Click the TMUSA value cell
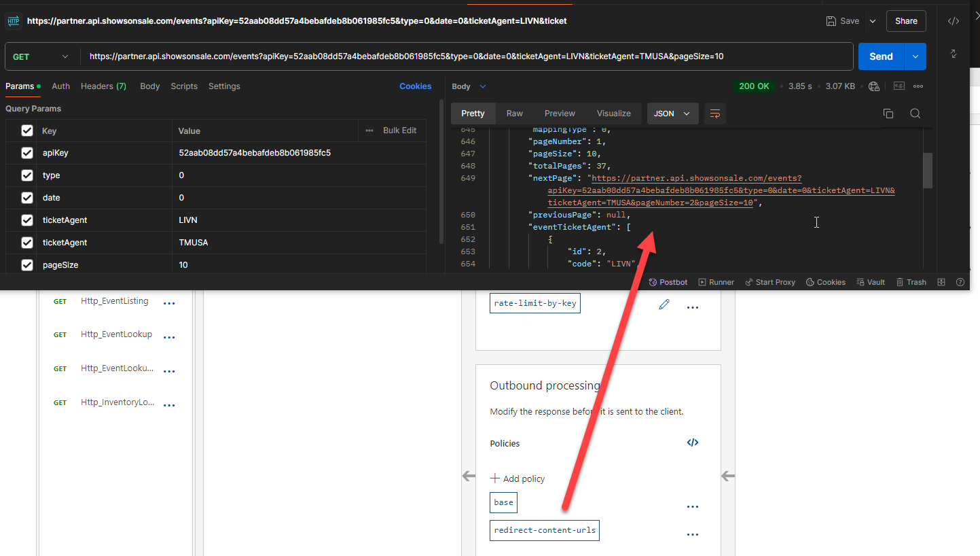This screenshot has width=980, height=556. tap(299, 243)
